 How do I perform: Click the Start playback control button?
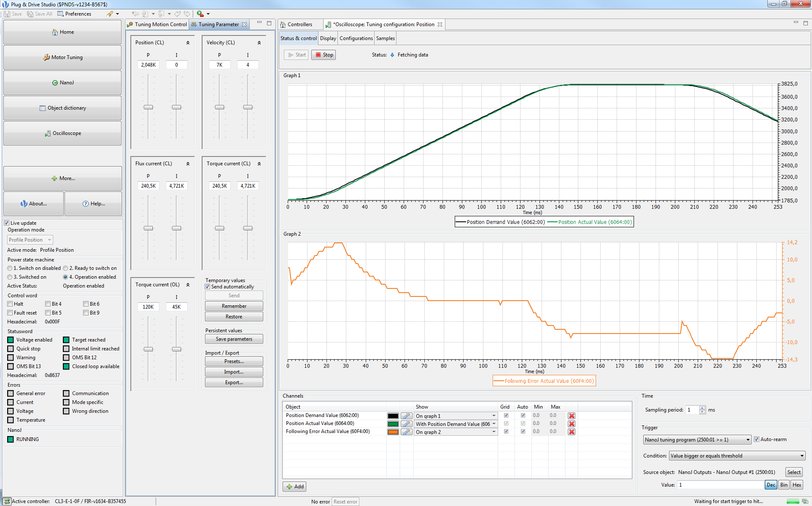click(x=297, y=54)
